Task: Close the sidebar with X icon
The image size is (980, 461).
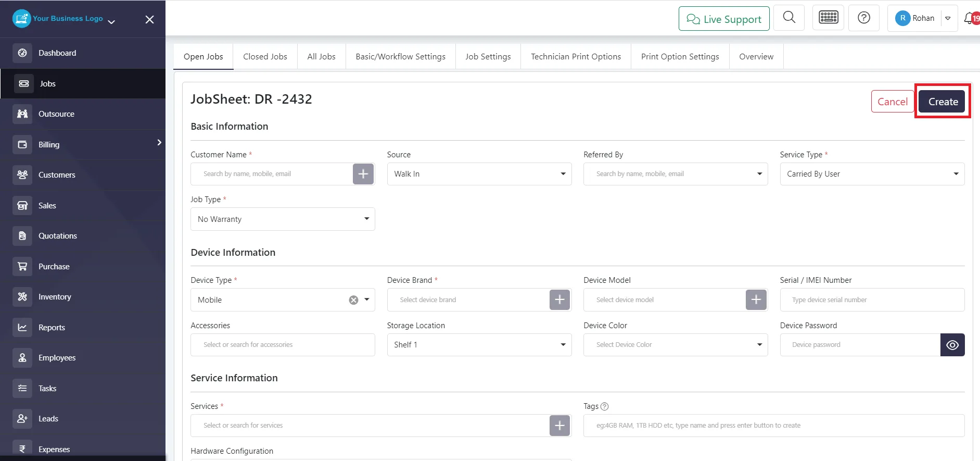Action: coord(149,19)
